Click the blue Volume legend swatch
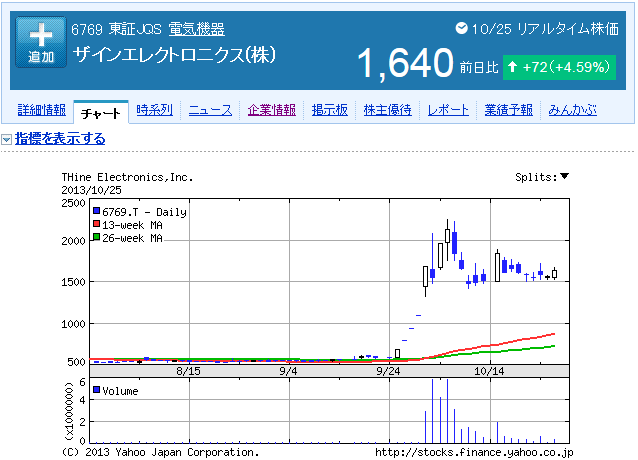Screen dimensions: 638x460 pyautogui.click(x=96, y=390)
